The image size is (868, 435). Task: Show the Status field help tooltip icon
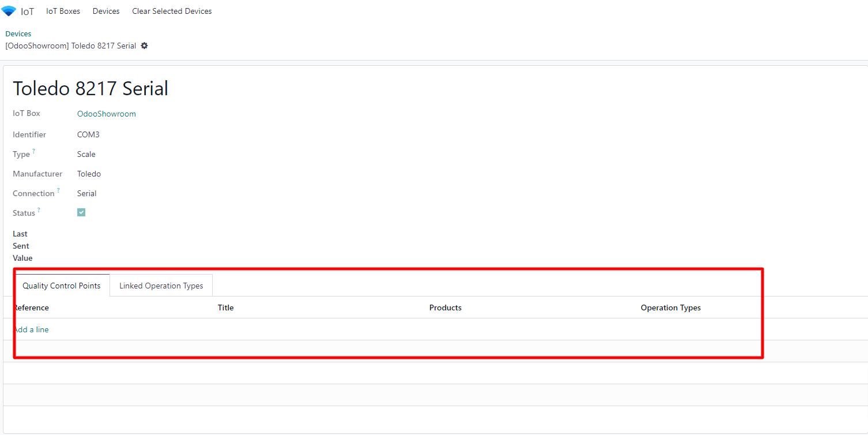tap(39, 210)
